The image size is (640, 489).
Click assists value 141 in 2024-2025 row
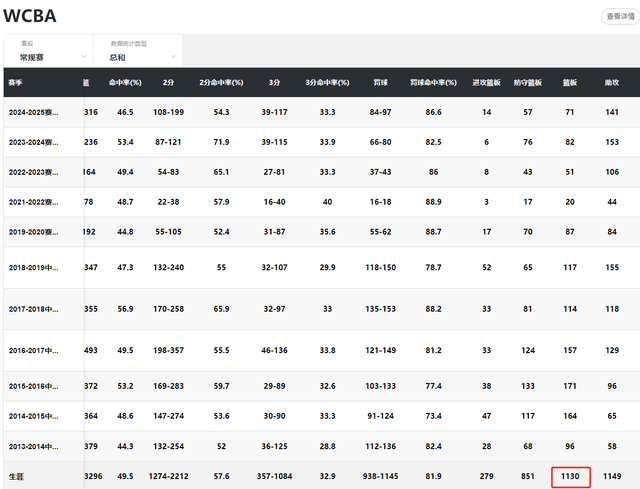(612, 112)
